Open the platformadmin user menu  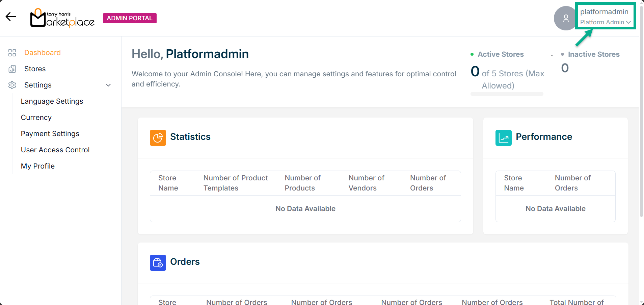tap(604, 12)
